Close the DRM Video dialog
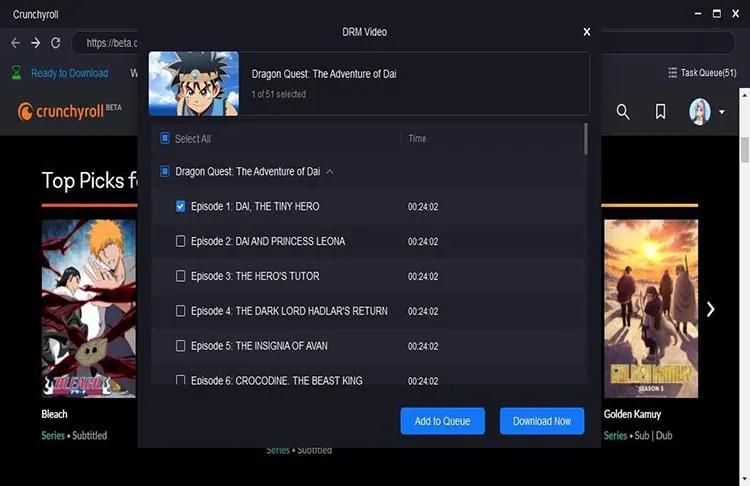The image size is (750, 486). 587,32
